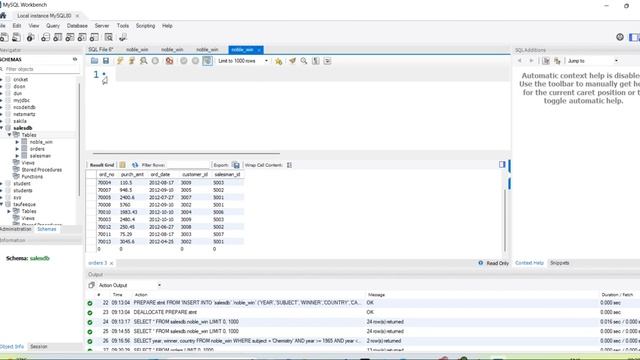This screenshot has height=360, width=640.
Task: Create new function toolbar icon
Action: coord(94,37)
